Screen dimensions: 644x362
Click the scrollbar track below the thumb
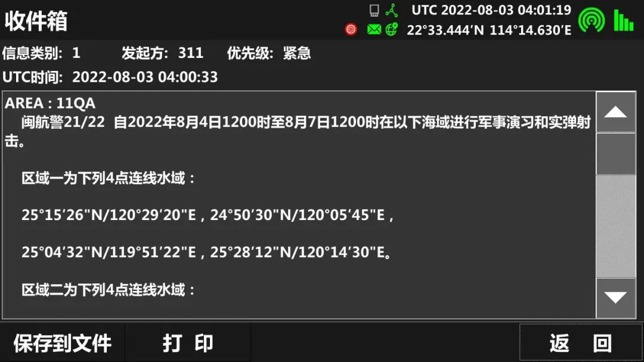coord(615,226)
